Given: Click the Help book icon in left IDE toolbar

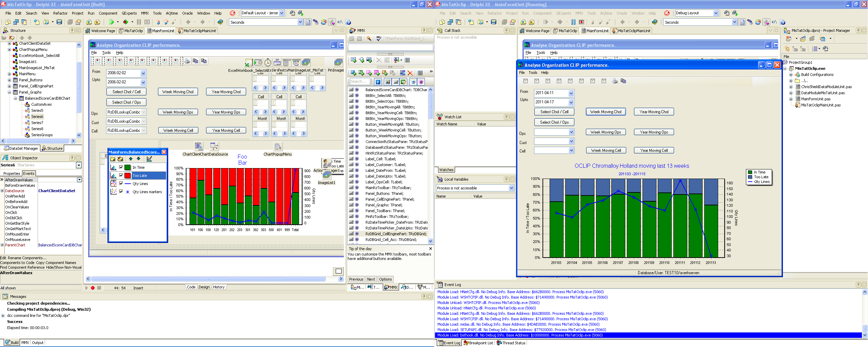Looking at the screenshot, I should [220, 22].
